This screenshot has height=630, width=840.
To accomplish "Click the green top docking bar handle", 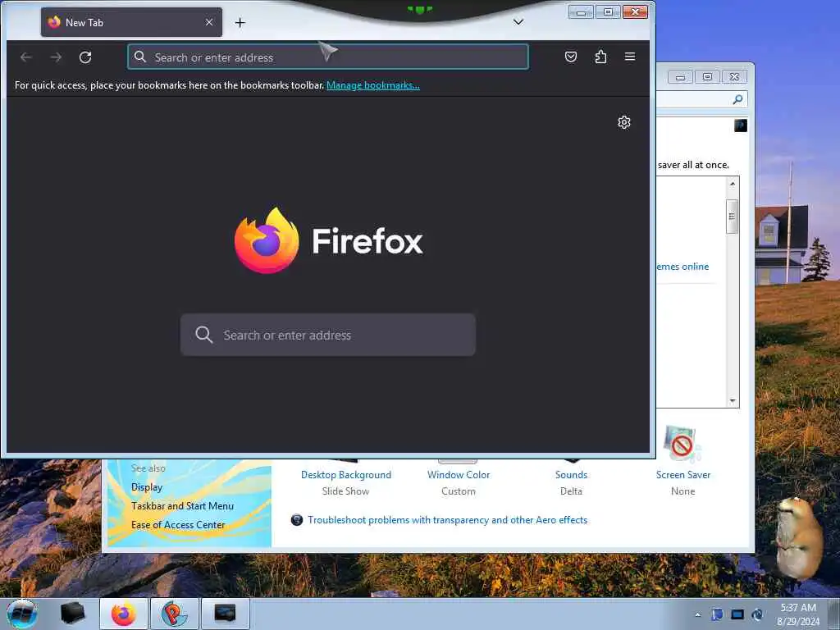I will click(420, 9).
